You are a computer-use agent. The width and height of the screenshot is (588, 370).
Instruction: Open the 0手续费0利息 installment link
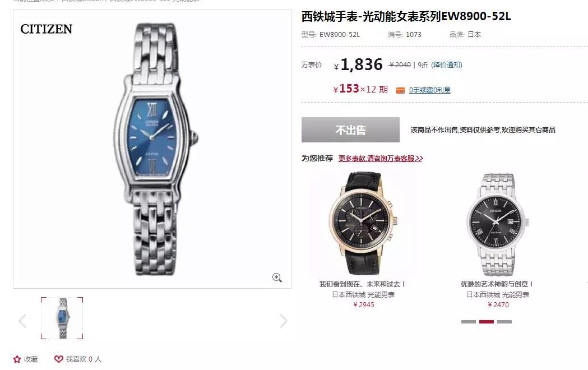[x=430, y=90]
